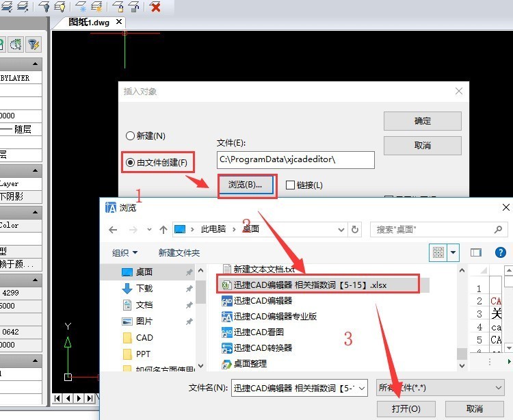Close the 图纸1.dwg tab

[x=119, y=22]
